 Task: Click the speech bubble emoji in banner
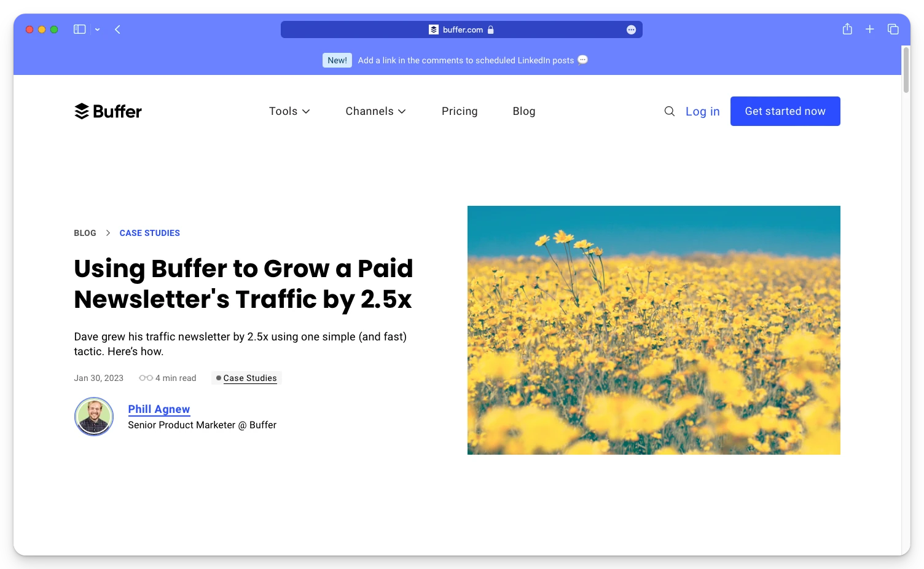[583, 60]
